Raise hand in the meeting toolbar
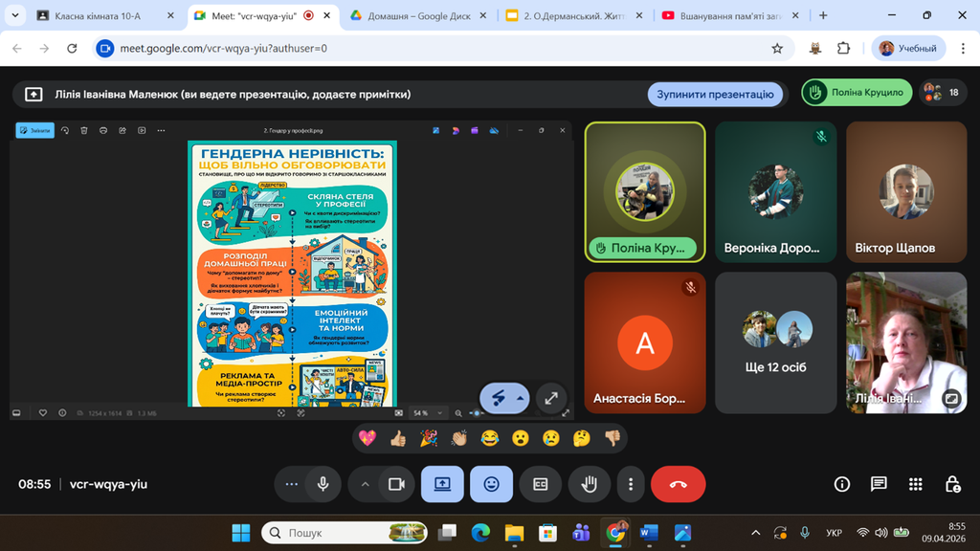Viewport: 980px width, 551px height. click(589, 484)
